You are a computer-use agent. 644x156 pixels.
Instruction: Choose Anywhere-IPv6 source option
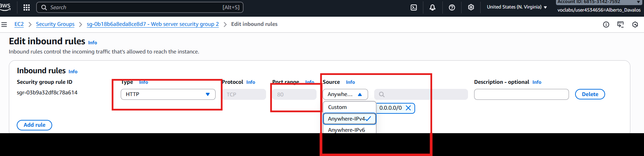[346, 130]
